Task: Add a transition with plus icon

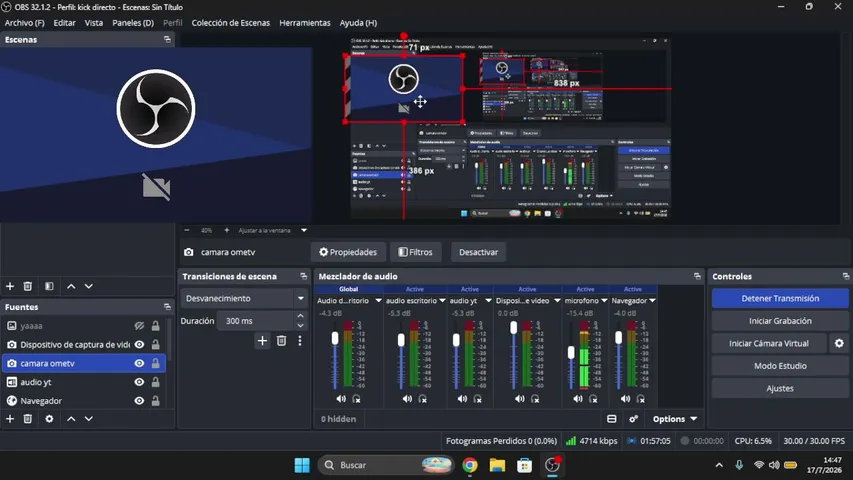Action: tap(262, 341)
